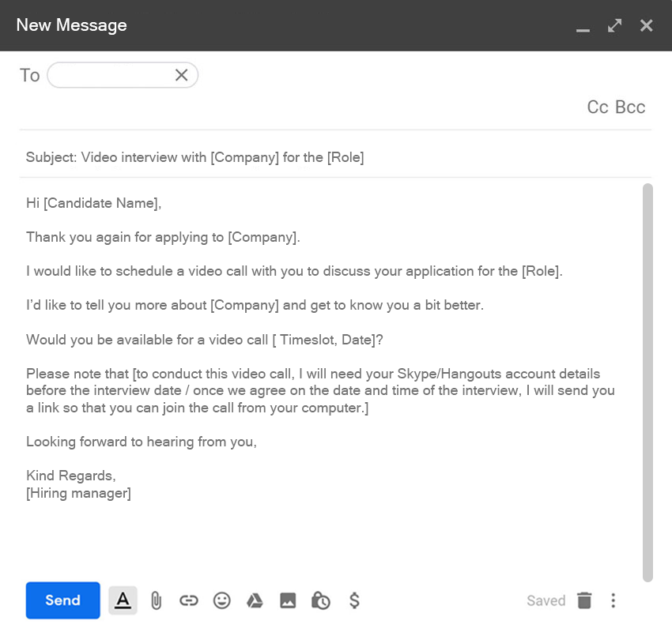Open the emoji picker

click(x=222, y=600)
